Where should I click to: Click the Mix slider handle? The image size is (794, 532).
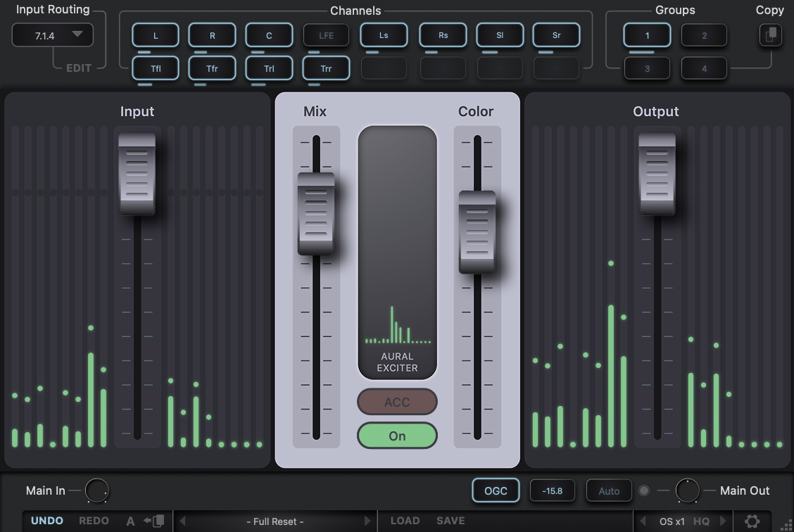(x=316, y=213)
